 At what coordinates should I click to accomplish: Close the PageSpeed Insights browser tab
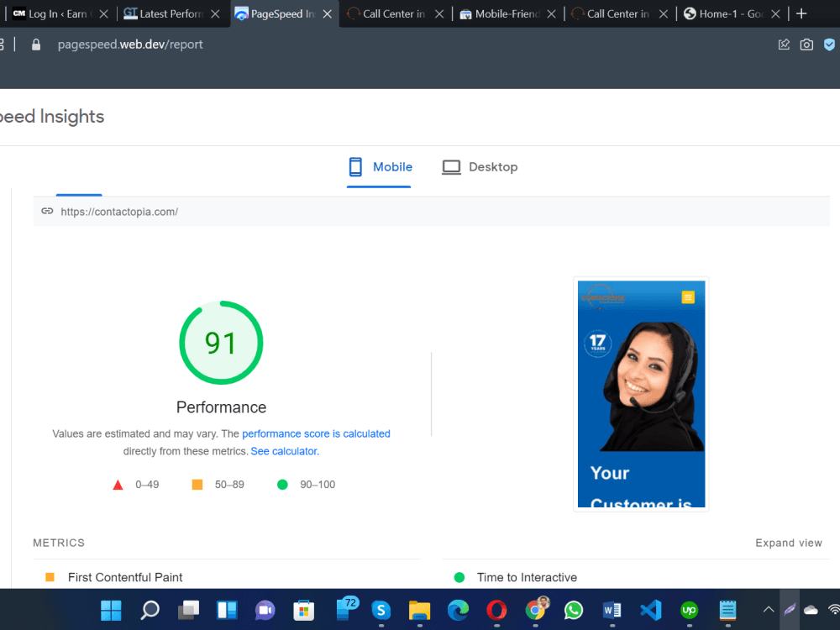point(328,14)
